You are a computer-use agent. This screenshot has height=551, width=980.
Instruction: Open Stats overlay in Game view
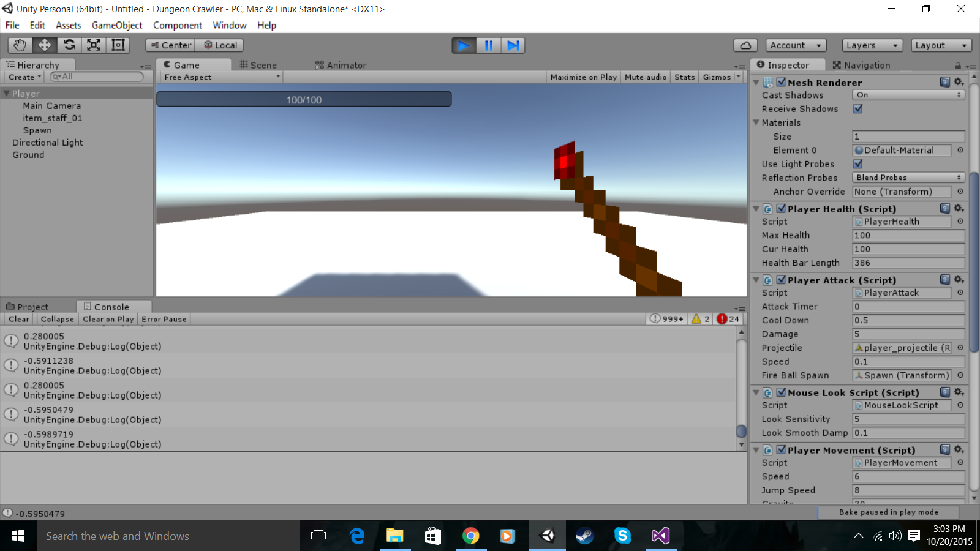(x=685, y=77)
